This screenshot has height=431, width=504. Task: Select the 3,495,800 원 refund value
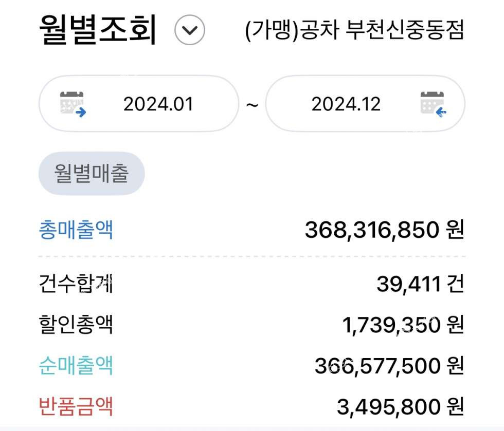pyautogui.click(x=401, y=406)
